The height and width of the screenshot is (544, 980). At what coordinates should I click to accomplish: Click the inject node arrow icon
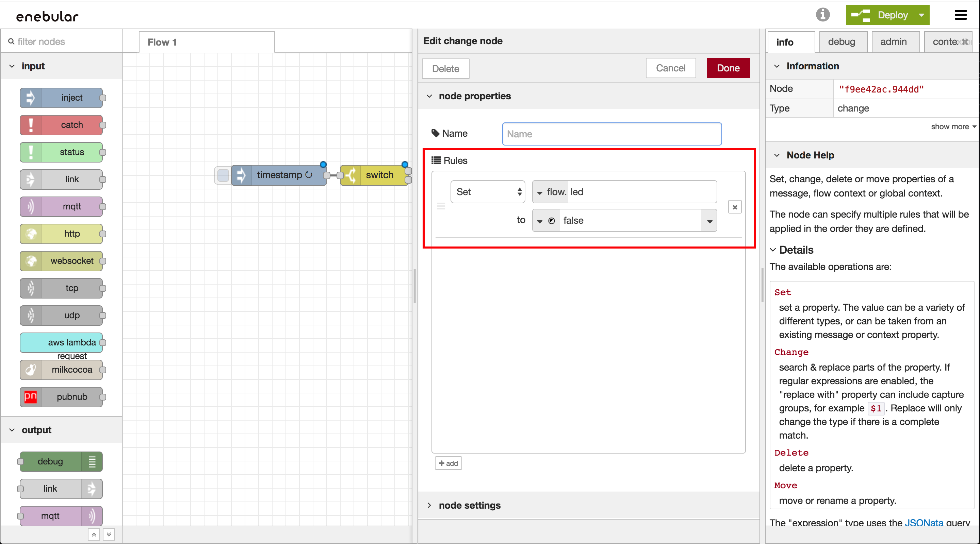(30, 98)
